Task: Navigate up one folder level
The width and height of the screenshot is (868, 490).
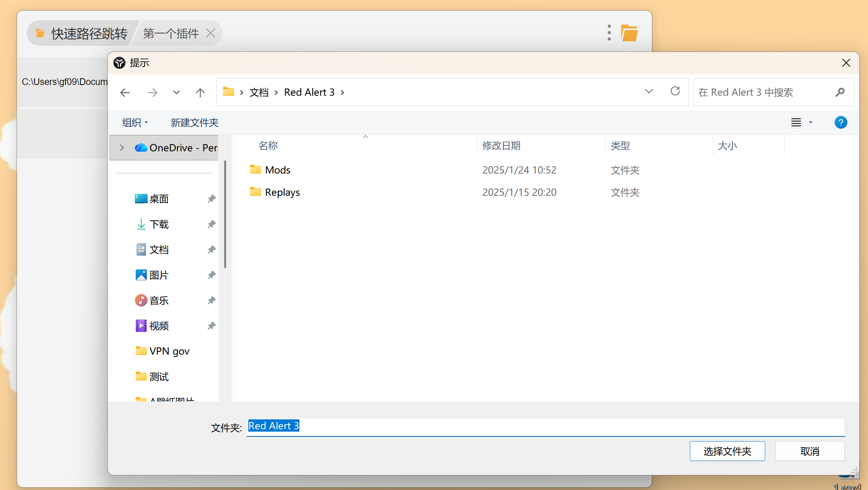Action: click(200, 93)
